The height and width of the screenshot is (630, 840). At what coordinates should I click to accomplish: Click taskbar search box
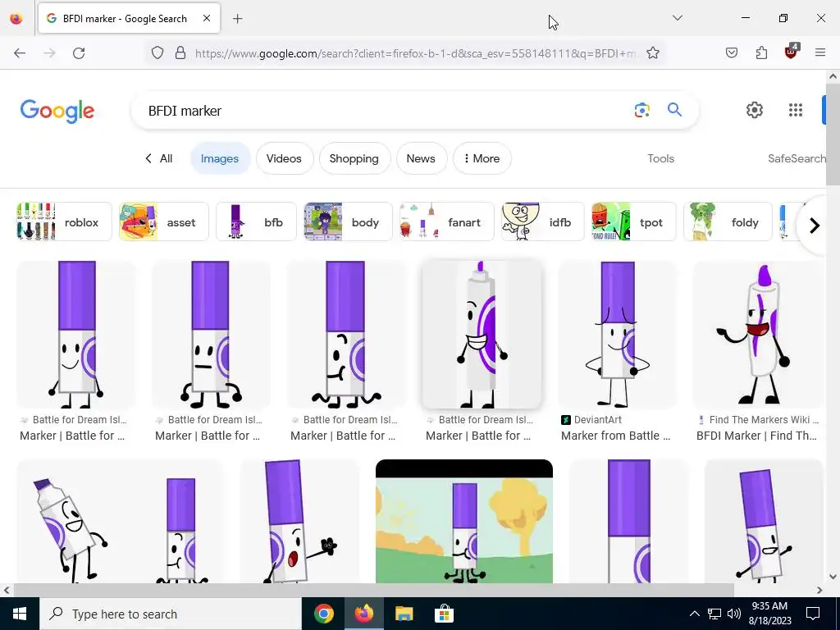click(171, 614)
